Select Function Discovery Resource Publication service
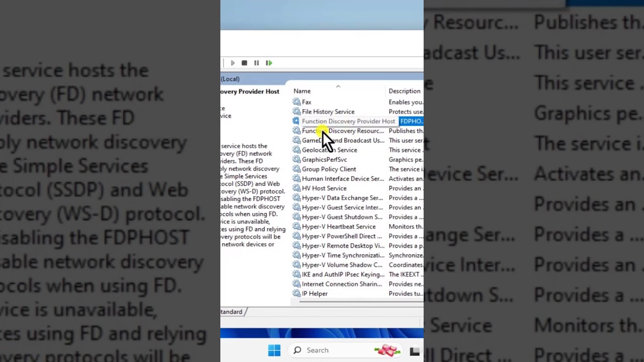The height and width of the screenshot is (362, 644). click(343, 131)
